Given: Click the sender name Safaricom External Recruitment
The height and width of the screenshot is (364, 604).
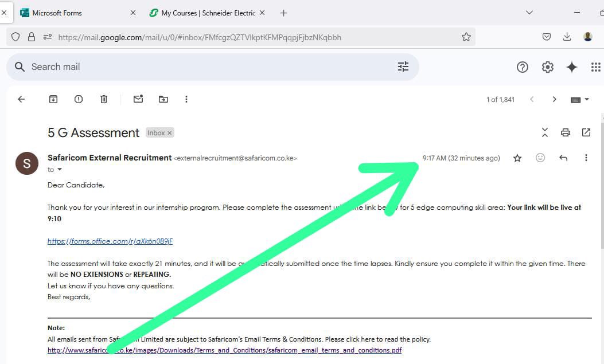Looking at the screenshot, I should (x=110, y=158).
